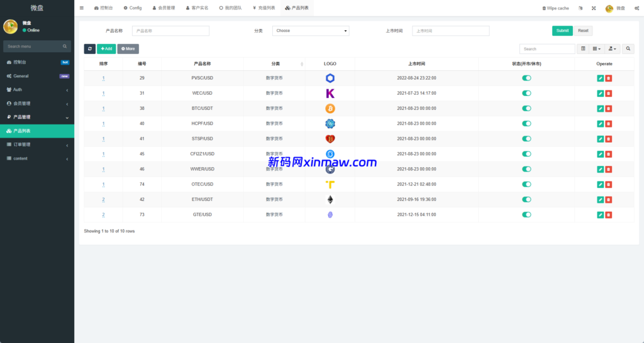Click the green Add button
This screenshot has height=343, width=644.
[x=106, y=49]
